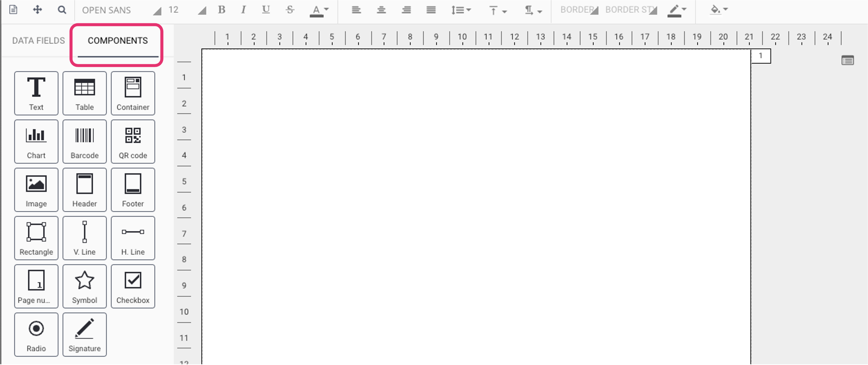Insert a Table component
868x365 pixels.
(x=84, y=93)
